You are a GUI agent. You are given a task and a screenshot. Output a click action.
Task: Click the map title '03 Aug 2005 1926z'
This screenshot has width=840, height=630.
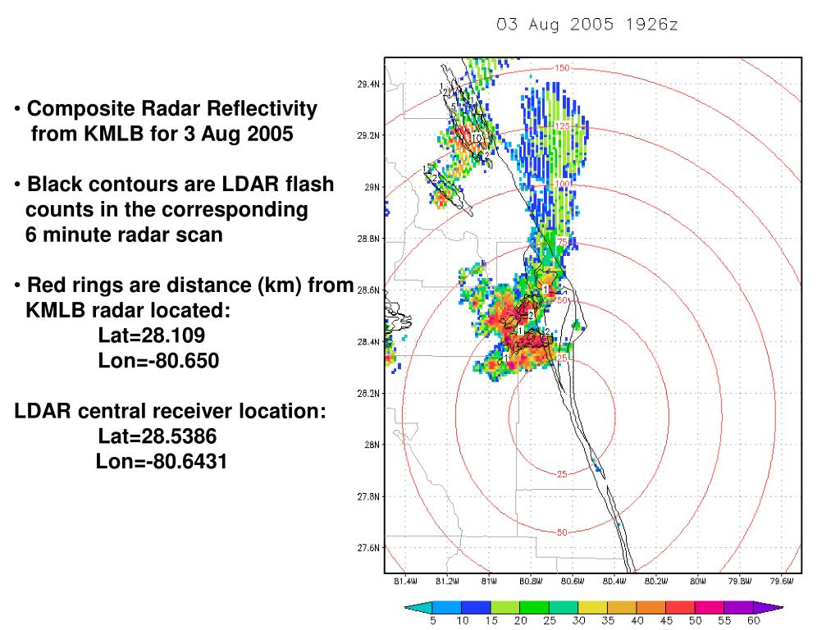tap(587, 25)
